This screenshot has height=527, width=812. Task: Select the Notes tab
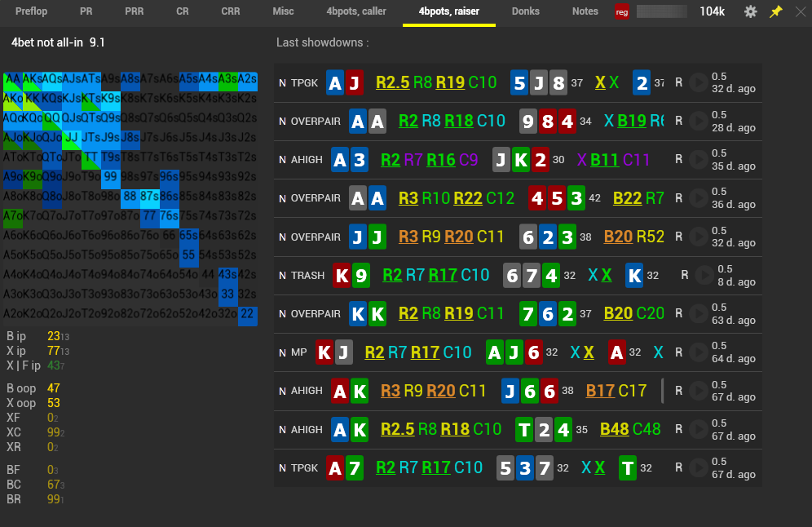(585, 11)
